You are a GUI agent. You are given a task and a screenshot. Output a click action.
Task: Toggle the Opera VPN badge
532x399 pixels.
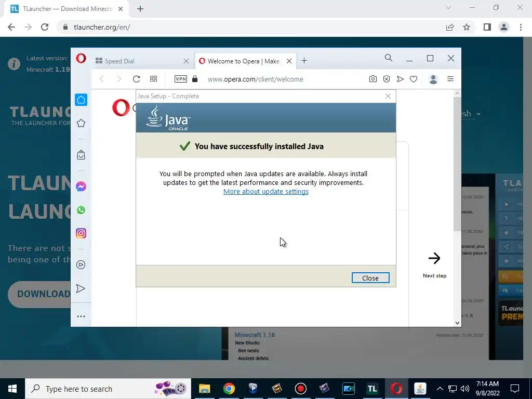coord(180,79)
